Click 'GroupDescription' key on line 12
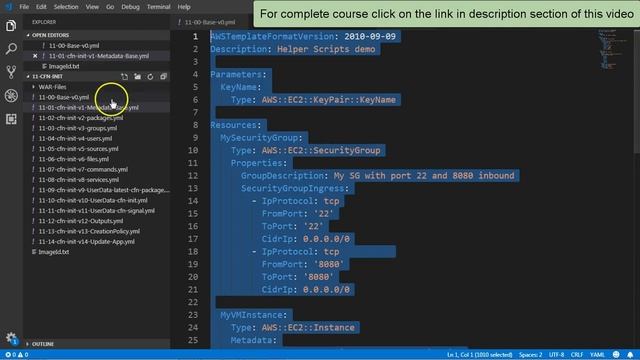The image size is (640, 360). point(282,176)
